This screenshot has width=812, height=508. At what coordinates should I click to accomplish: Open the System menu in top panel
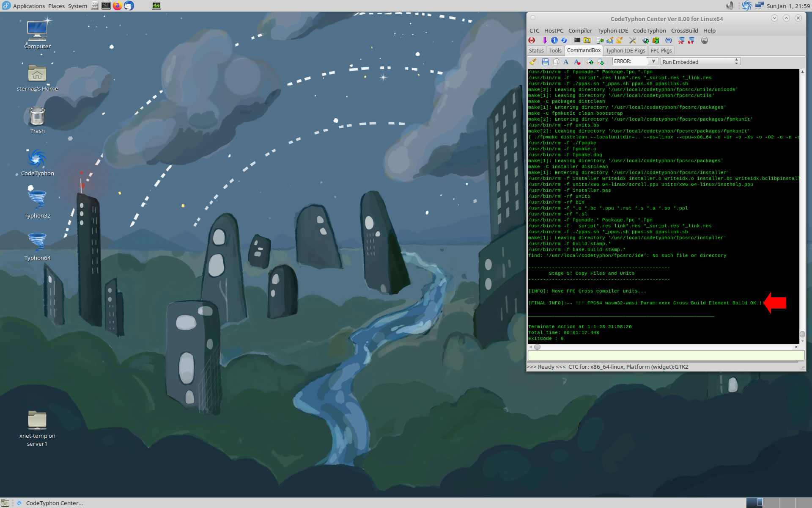(77, 6)
